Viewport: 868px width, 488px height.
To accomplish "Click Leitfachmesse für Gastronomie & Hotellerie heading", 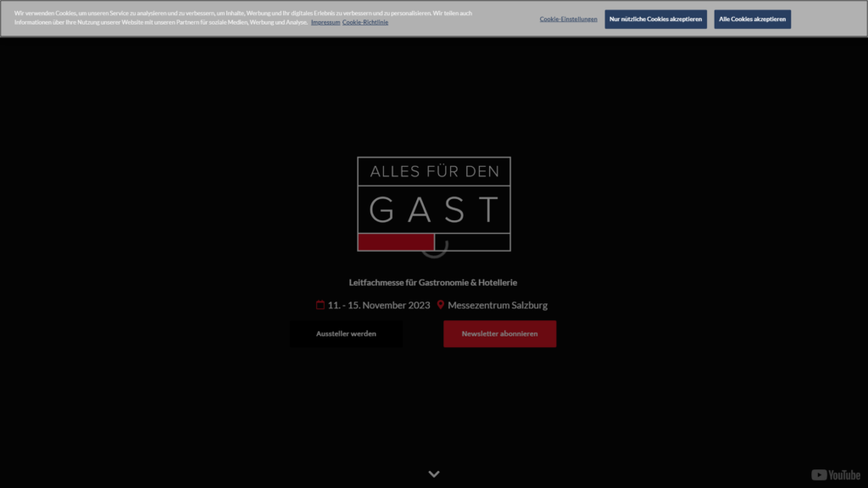I will [x=433, y=282].
